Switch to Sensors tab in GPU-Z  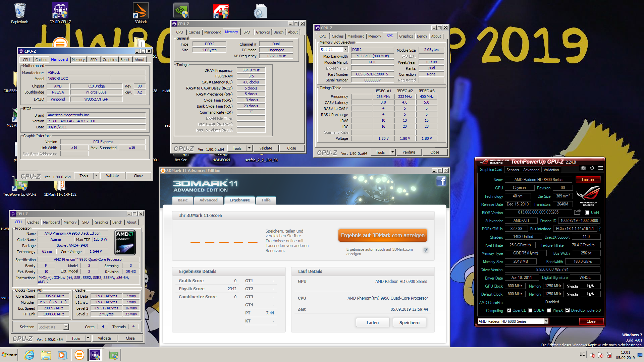click(x=513, y=170)
